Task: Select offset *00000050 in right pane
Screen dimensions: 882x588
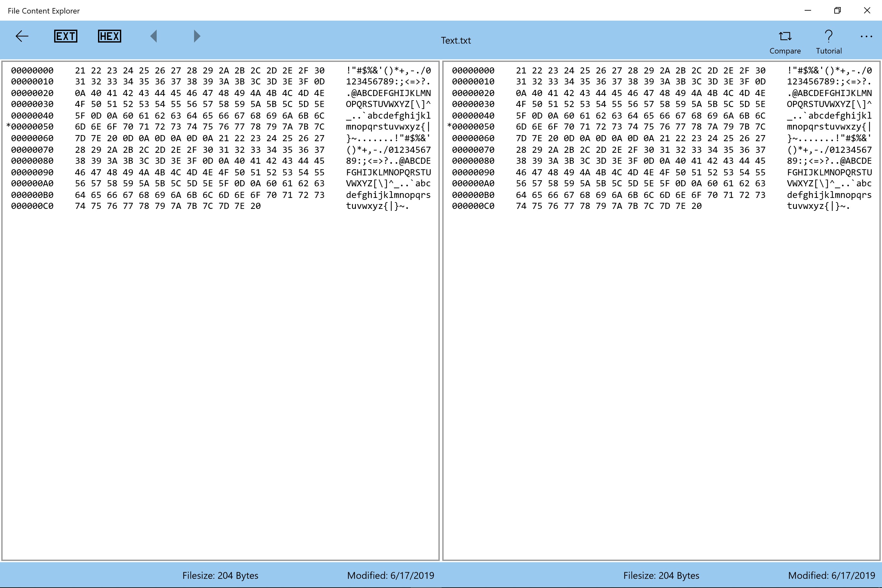Action: click(x=471, y=127)
